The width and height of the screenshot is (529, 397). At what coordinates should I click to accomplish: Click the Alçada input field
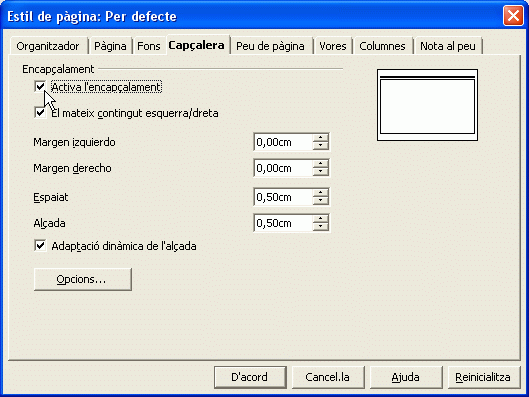pos(283,223)
